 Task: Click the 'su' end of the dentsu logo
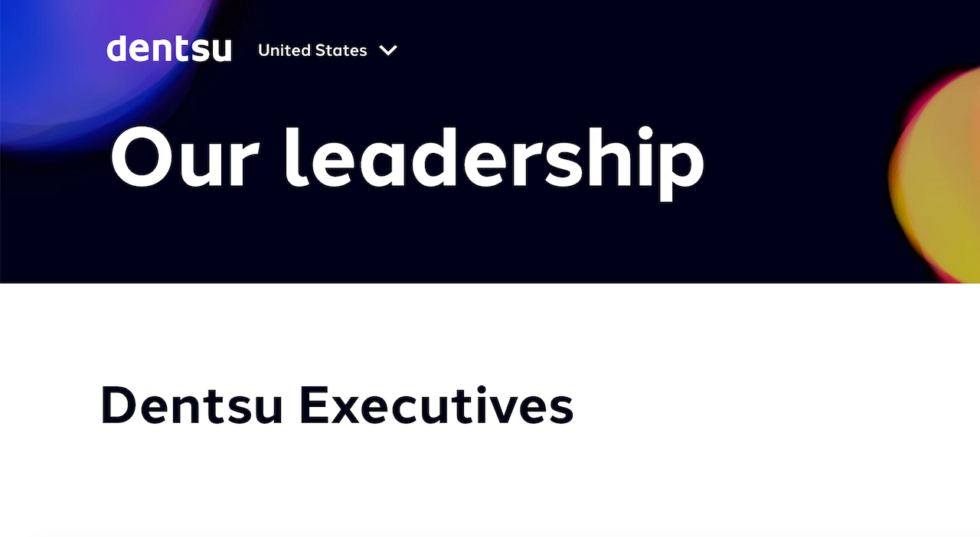click(x=214, y=51)
